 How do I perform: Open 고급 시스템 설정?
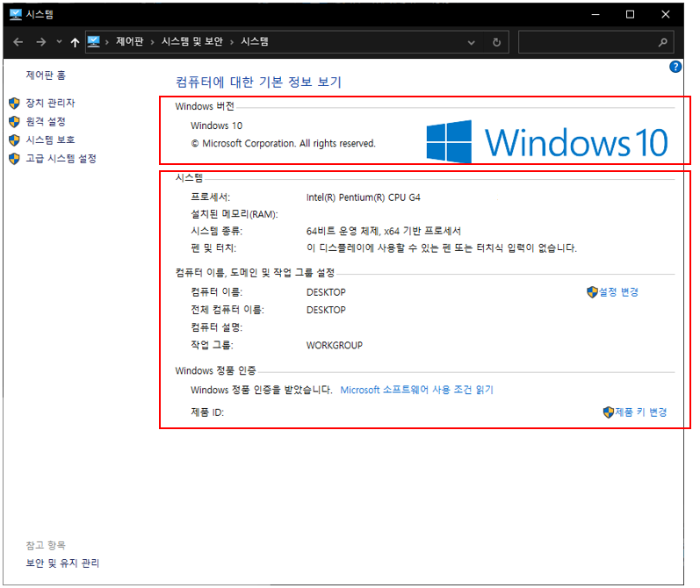(61, 158)
